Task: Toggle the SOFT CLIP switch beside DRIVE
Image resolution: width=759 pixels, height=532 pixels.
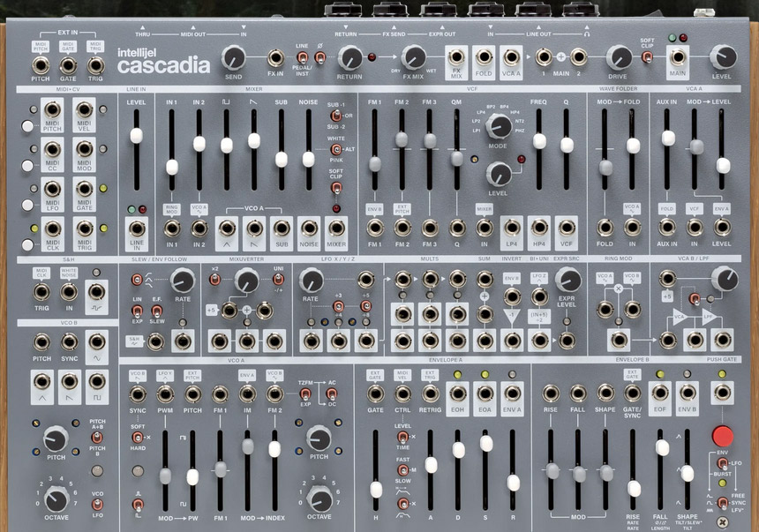Action: (648, 56)
